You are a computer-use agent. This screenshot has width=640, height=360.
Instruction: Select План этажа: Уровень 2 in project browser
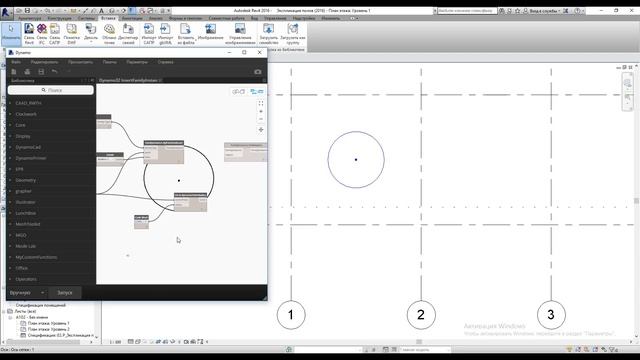48,329
